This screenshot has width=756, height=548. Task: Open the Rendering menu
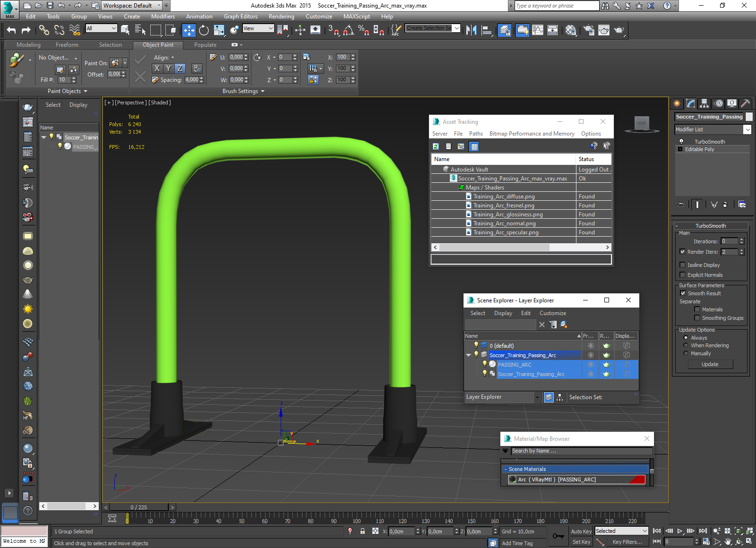(282, 17)
